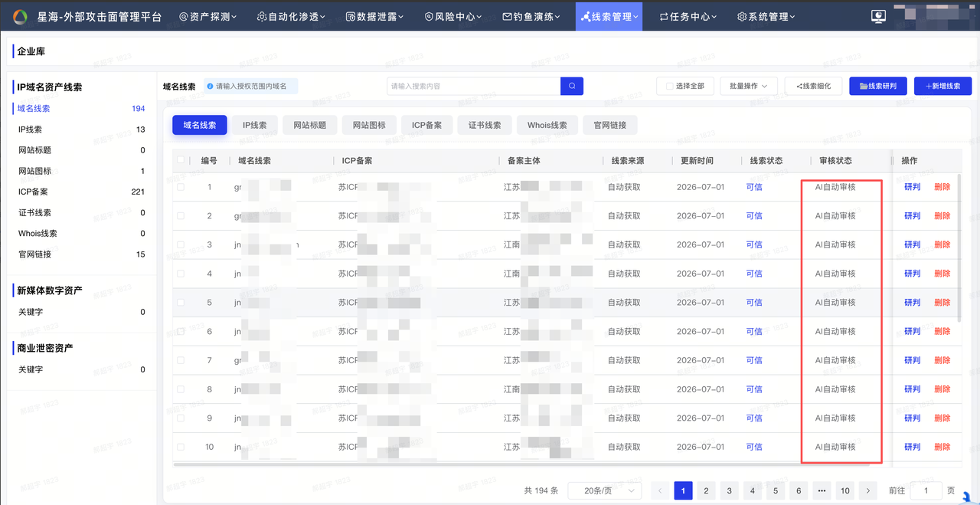Image resolution: width=980 pixels, height=505 pixels.
Task: Click the go-to page number input
Action: pos(926,490)
